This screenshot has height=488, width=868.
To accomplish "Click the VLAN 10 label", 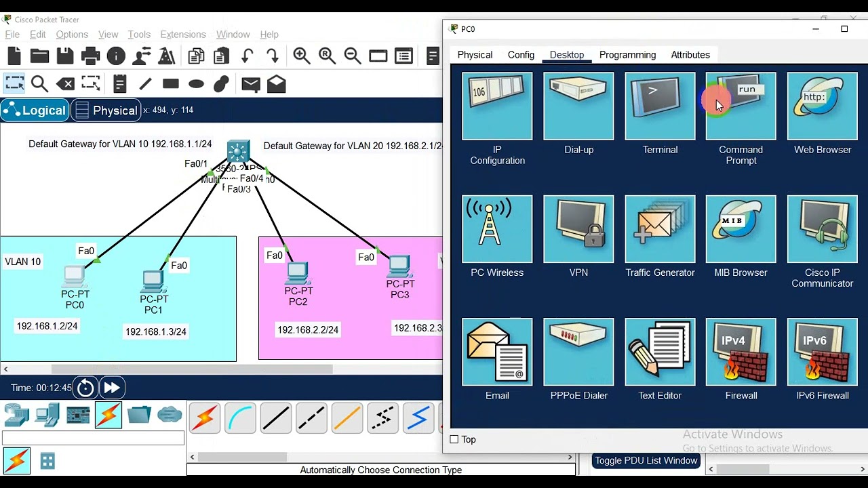I will click(x=23, y=262).
